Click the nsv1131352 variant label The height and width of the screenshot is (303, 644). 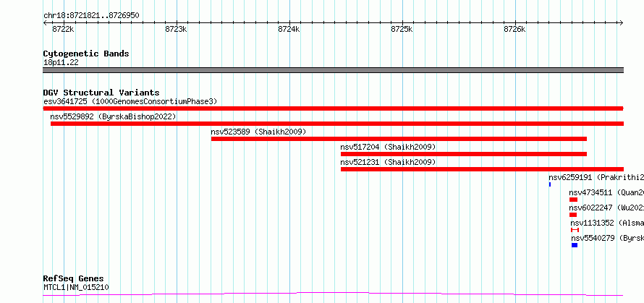pyautogui.click(x=607, y=223)
